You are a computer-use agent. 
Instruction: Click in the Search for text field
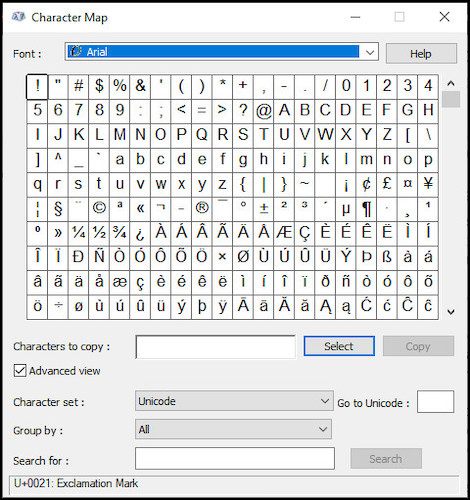235,459
